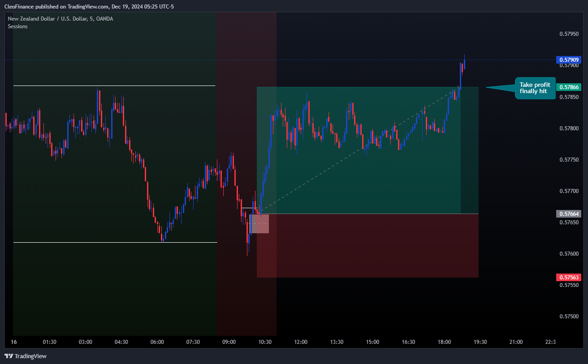Click the 0.57500 price axis label
Screen dimensions: 588x364
pos(569,317)
